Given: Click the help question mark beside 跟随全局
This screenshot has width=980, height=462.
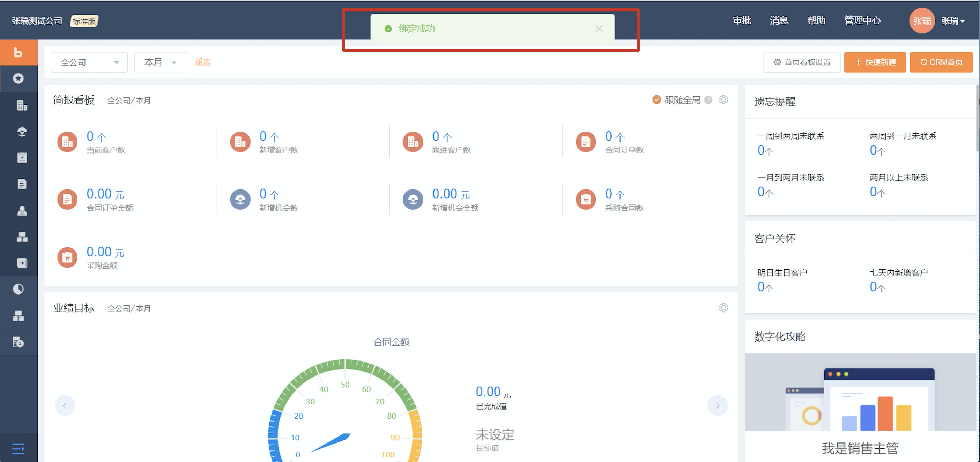Looking at the screenshot, I should point(708,100).
